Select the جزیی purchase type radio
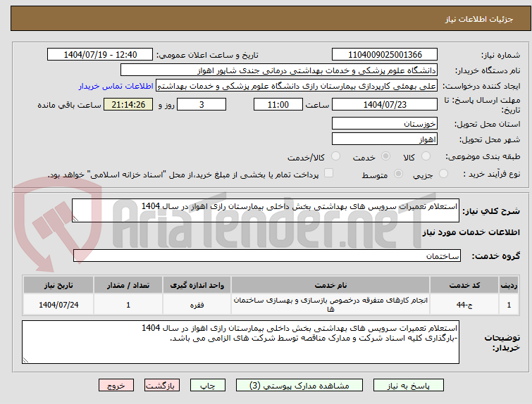 point(443,174)
